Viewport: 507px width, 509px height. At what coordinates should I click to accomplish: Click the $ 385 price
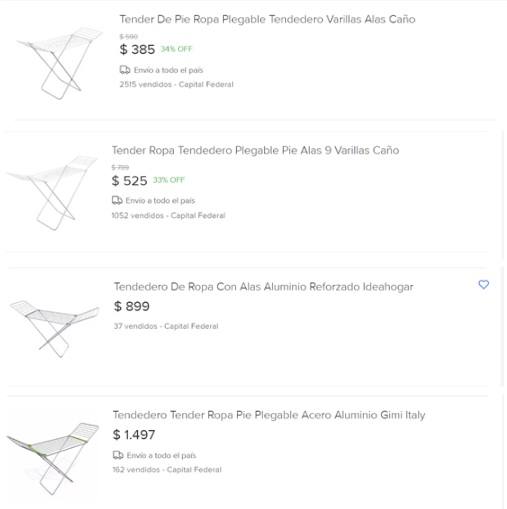click(137, 49)
